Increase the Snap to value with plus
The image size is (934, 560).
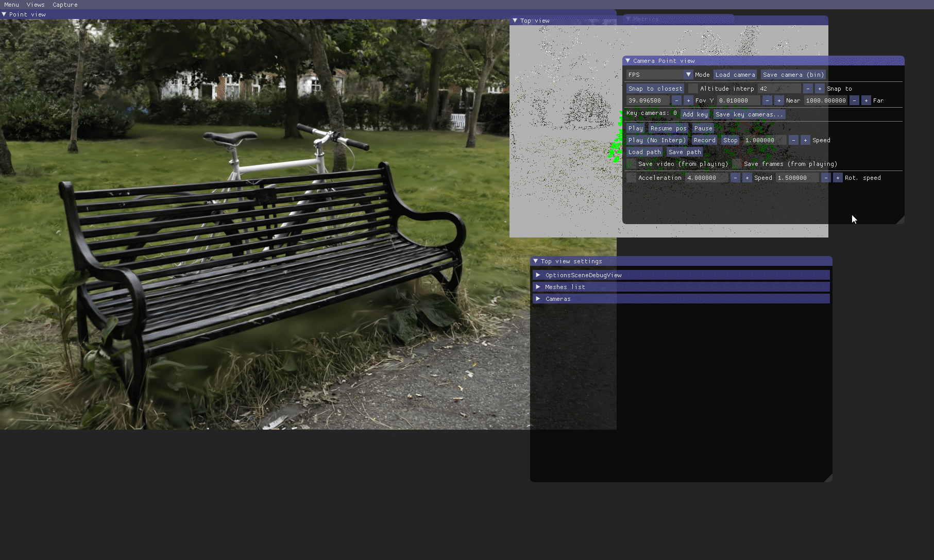pos(820,89)
